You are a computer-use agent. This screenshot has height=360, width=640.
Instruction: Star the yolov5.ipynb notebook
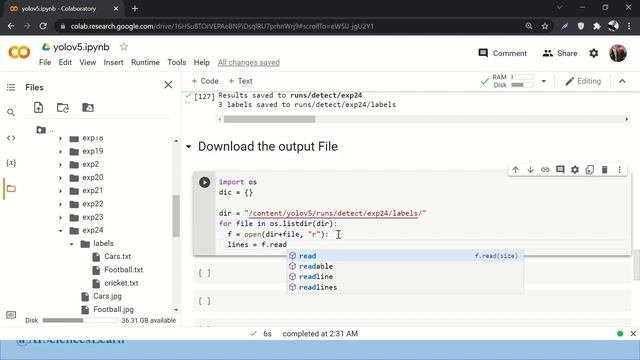tap(124, 47)
